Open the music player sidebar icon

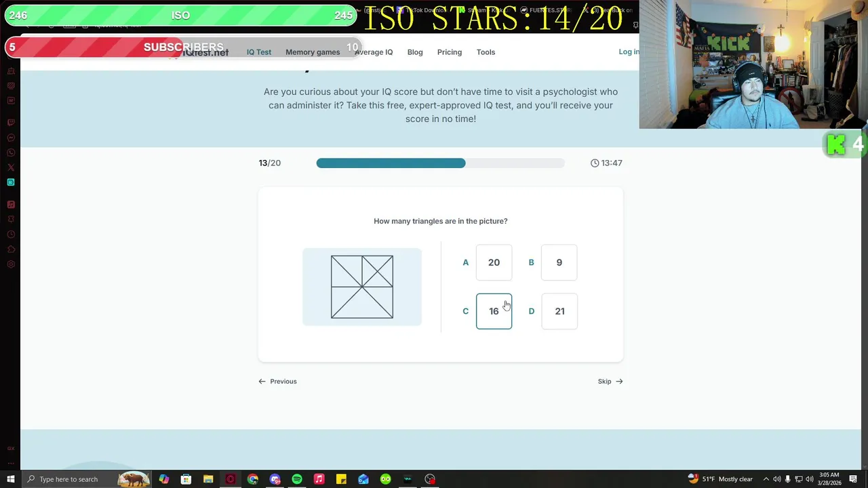coord(11,205)
